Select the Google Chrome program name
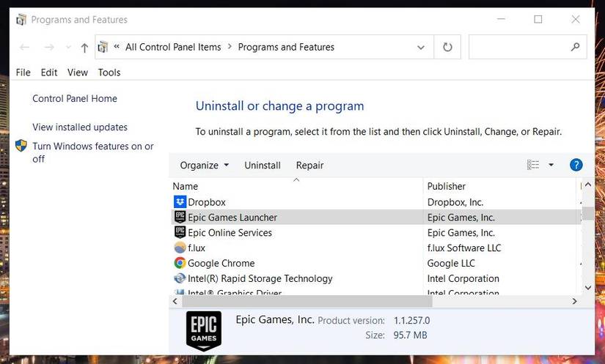Viewport: 605px width, 364px height. click(221, 264)
